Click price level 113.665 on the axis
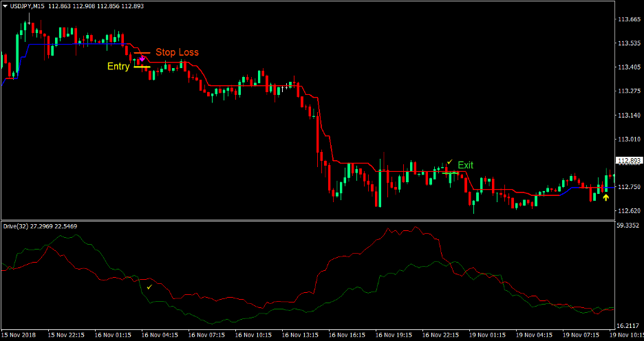 [629, 19]
